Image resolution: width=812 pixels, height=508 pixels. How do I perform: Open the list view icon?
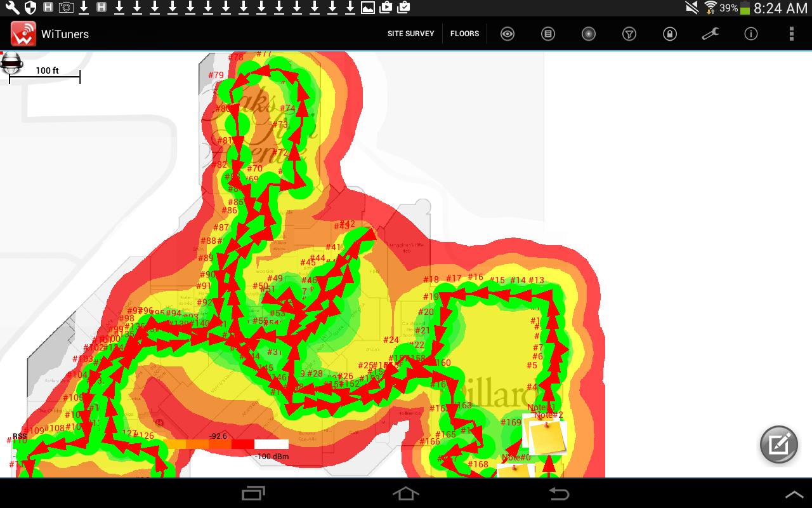coord(548,34)
